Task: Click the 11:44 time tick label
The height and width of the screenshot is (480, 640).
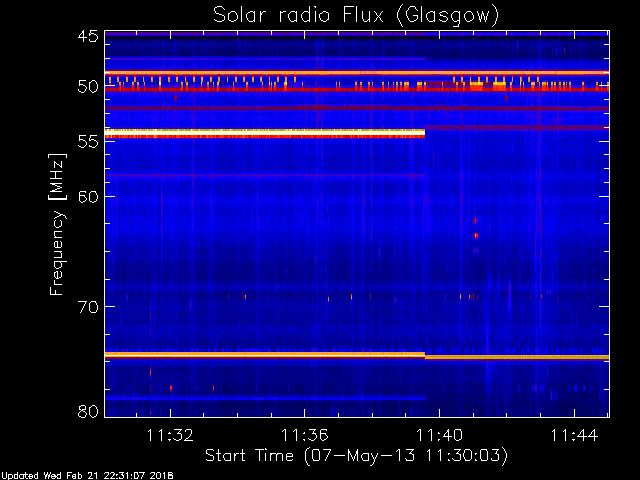Action: click(574, 435)
